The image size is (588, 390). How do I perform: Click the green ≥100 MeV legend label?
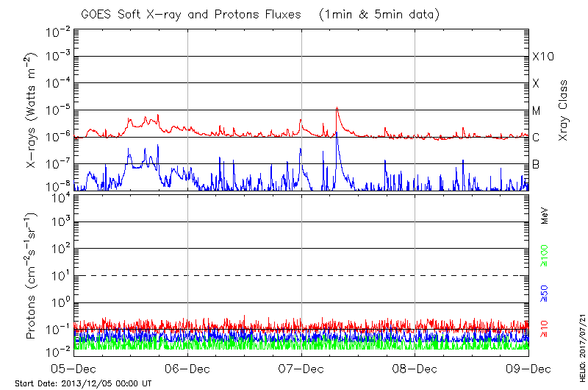(545, 255)
